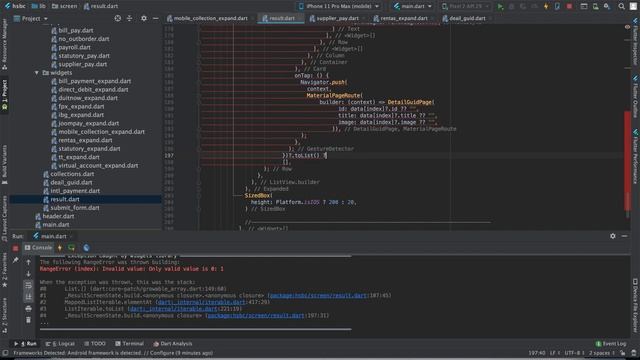640x360 pixels.
Task: Toggle soft-wrap in console
Action: [x=28, y=285]
